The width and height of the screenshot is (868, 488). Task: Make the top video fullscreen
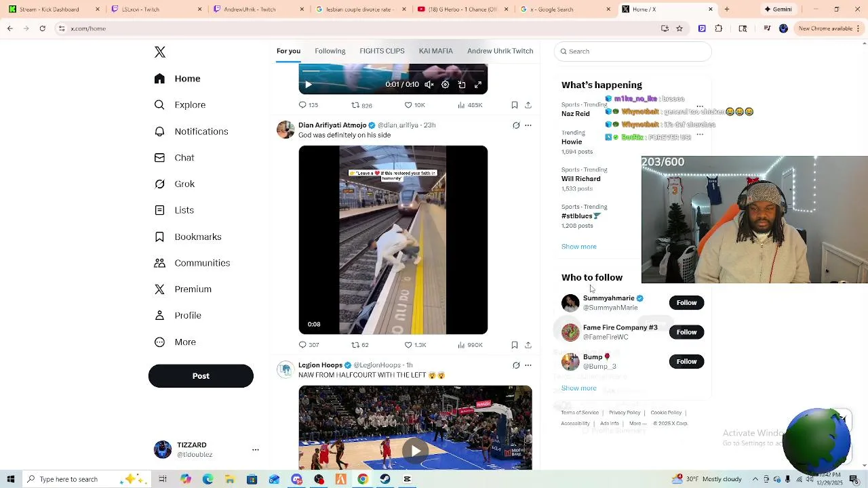(x=478, y=85)
